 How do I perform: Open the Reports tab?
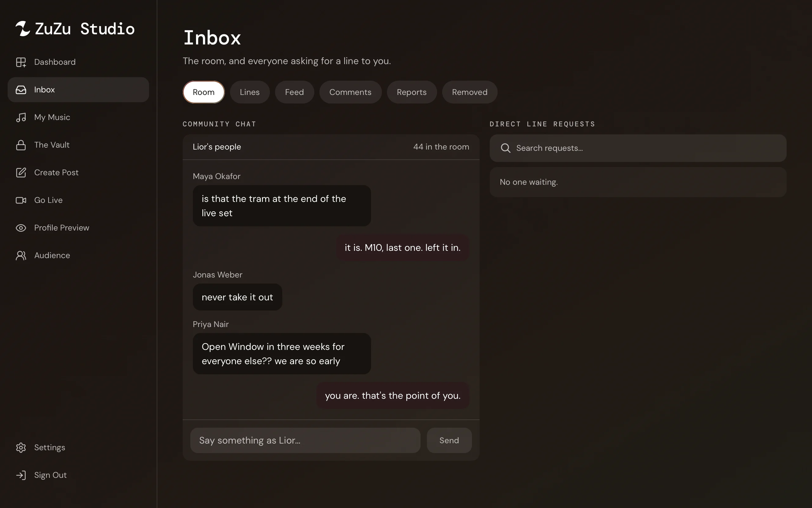click(412, 92)
